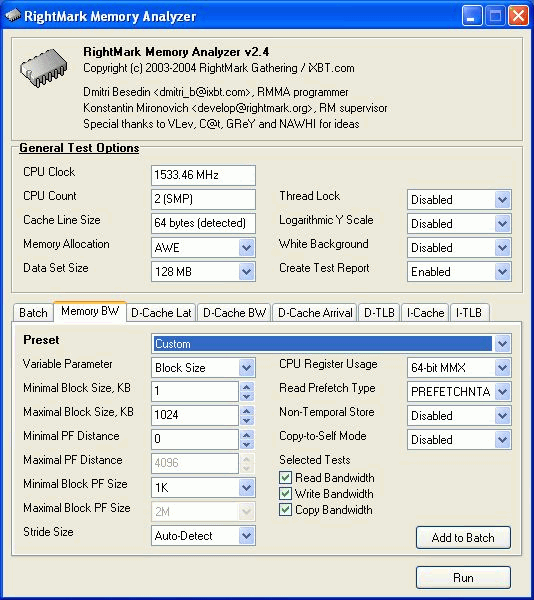534x600 pixels.
Task: Open the CPU Register Usage dropdown
Action: [502, 368]
